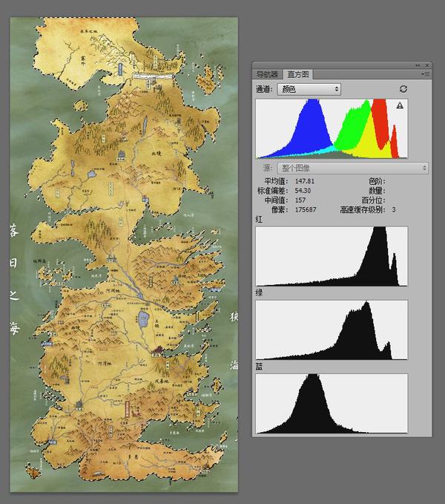Click the 百分位 label
Viewport: 445px width, 504px height.
tap(373, 200)
